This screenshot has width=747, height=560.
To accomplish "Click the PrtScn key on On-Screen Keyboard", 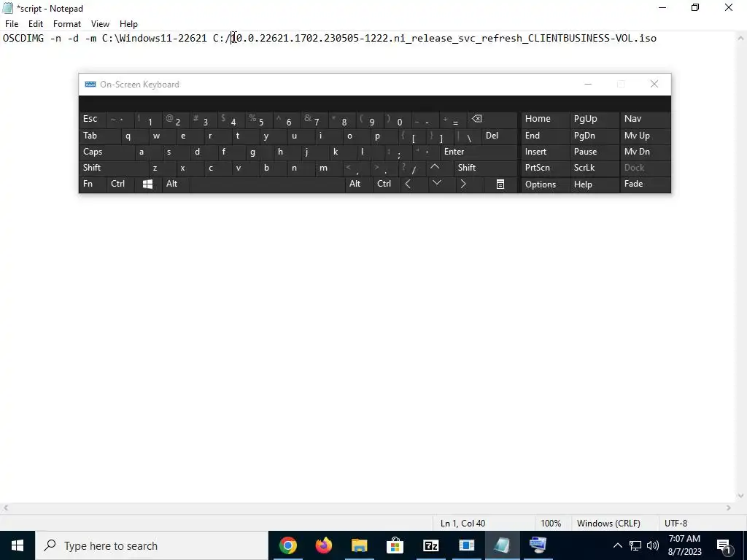I will (544, 168).
